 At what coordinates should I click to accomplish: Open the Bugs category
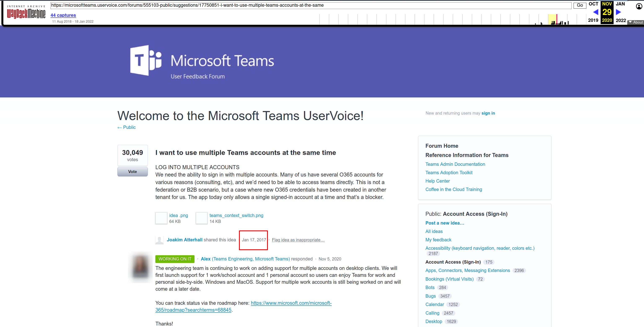pyautogui.click(x=431, y=296)
